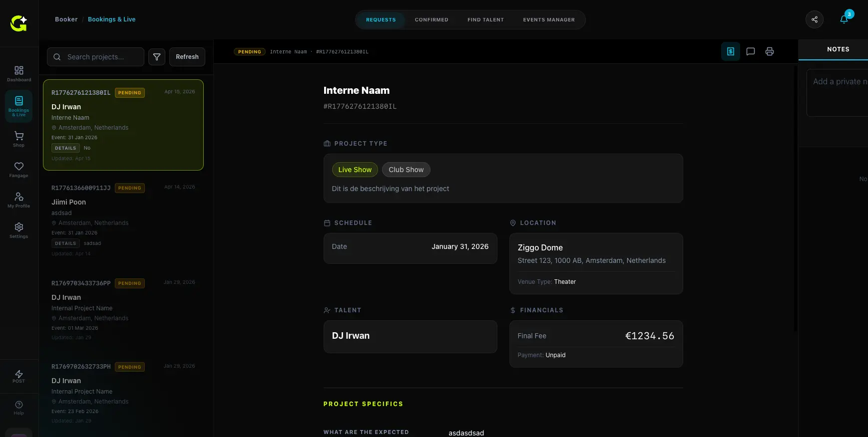Open Settings gear in sidebar
Image resolution: width=868 pixels, height=437 pixels.
(19, 230)
